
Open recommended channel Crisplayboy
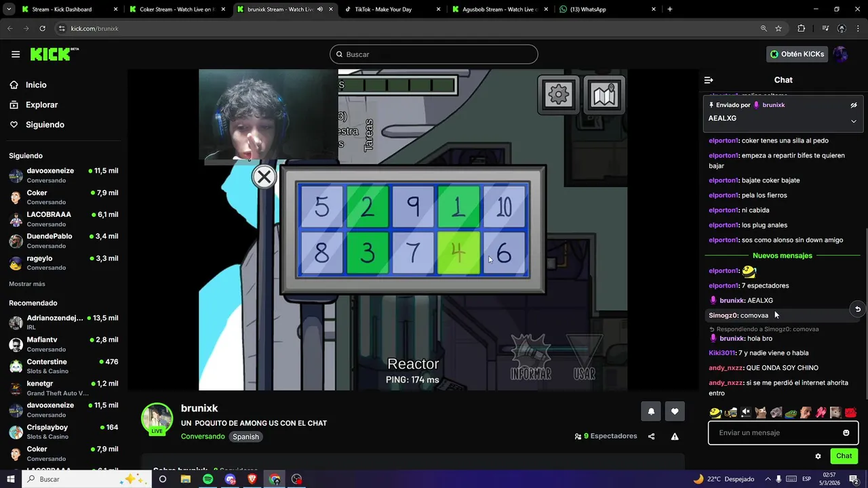tap(64, 432)
